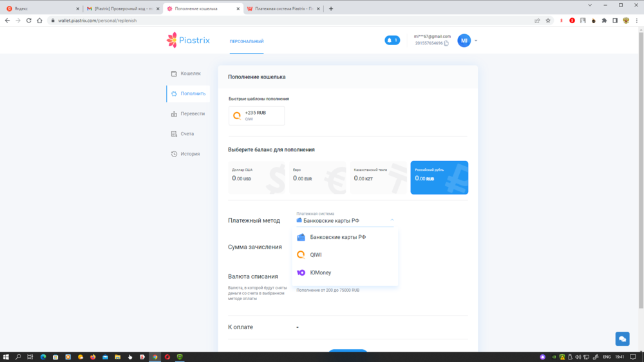Open Кошелек in the sidebar
Screen dimensions: 644x362
coord(190,73)
